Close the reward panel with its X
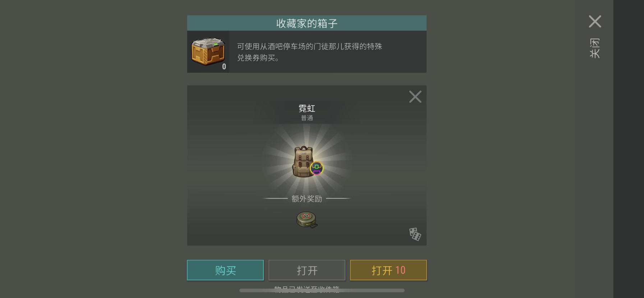The image size is (644, 298). [x=415, y=96]
